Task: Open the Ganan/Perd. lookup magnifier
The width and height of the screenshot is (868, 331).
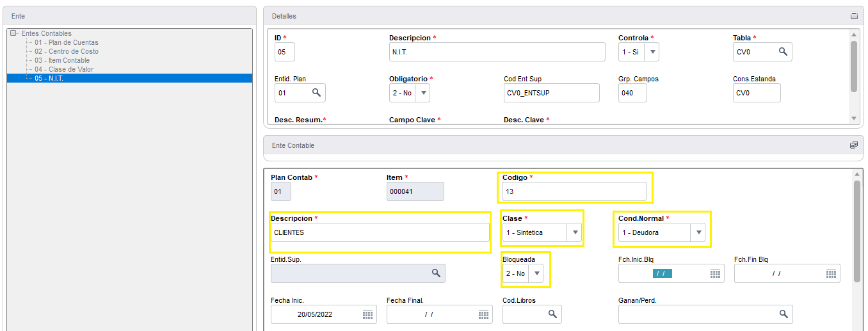Action: [x=783, y=314]
